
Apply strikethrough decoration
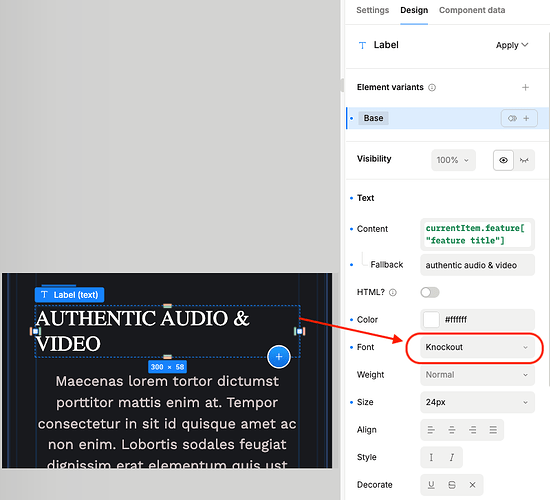coord(452,485)
